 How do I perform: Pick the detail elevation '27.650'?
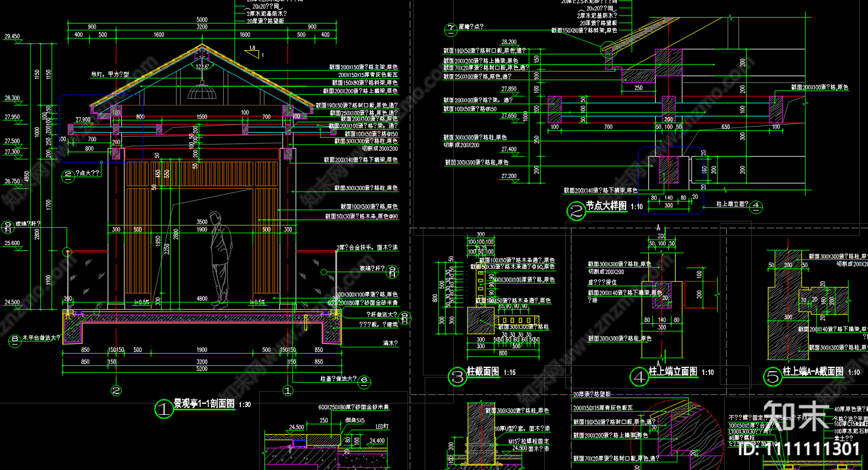pyautogui.click(x=509, y=116)
